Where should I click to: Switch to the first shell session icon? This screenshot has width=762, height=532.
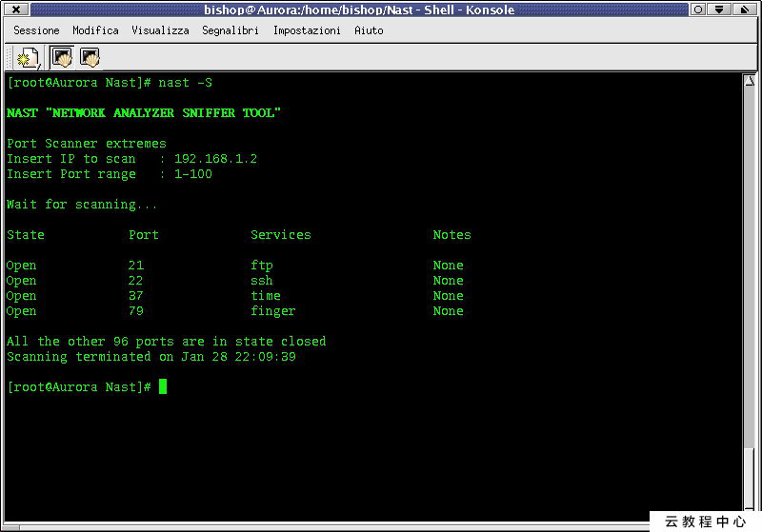click(61, 58)
